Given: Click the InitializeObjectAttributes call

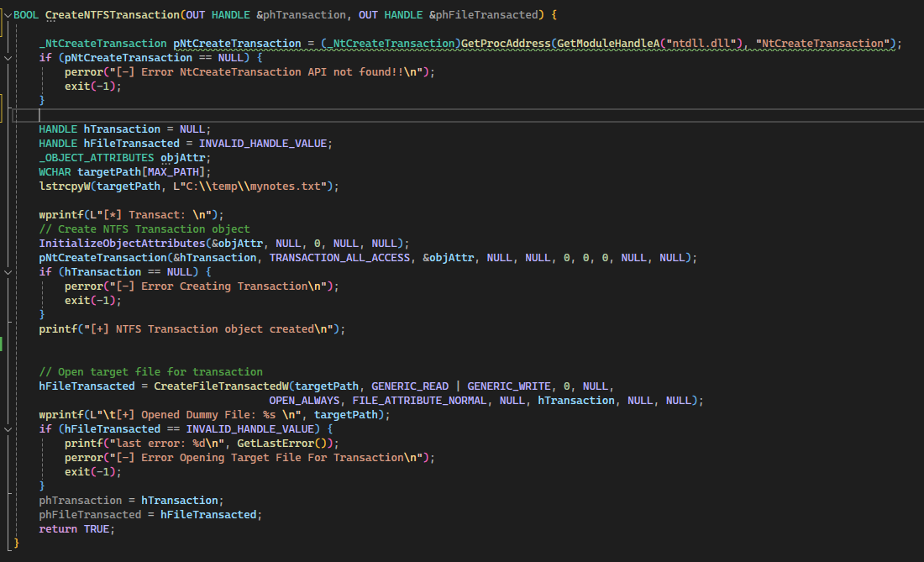Looking at the screenshot, I should click(121, 244).
